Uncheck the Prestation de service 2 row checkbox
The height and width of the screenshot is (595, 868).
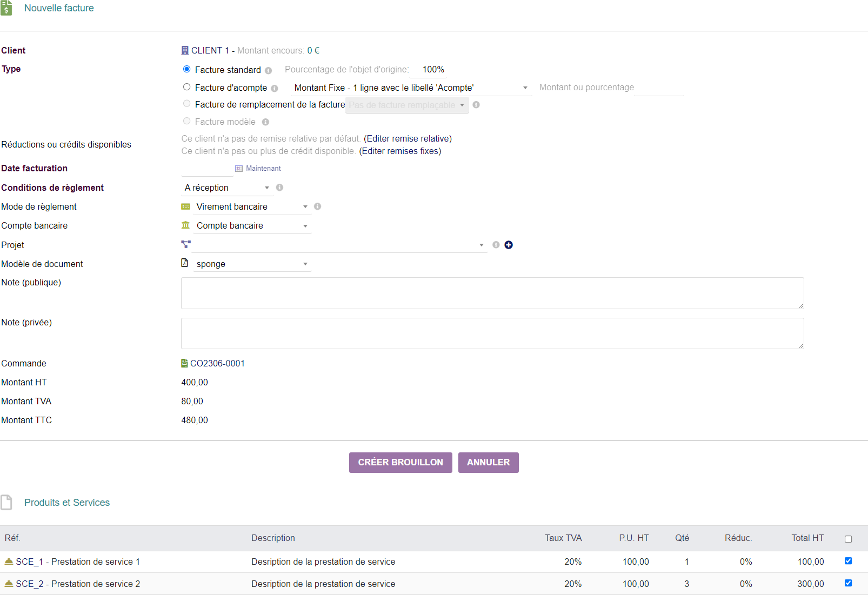(848, 583)
